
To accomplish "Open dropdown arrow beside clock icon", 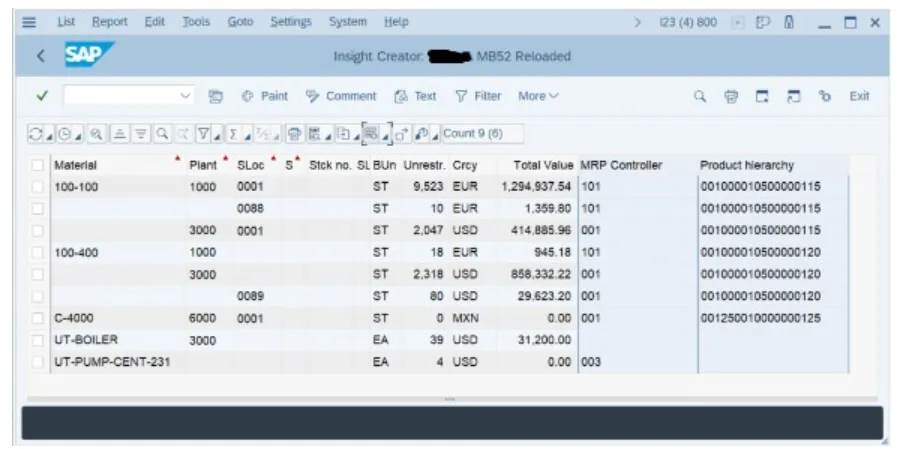I will pyautogui.click(x=79, y=137).
